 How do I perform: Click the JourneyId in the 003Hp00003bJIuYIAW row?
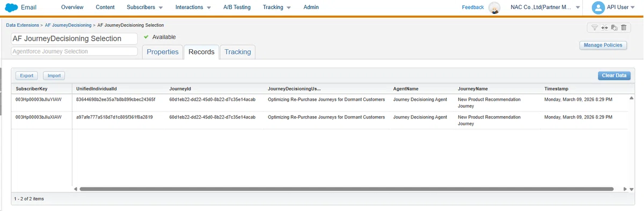[x=213, y=100]
